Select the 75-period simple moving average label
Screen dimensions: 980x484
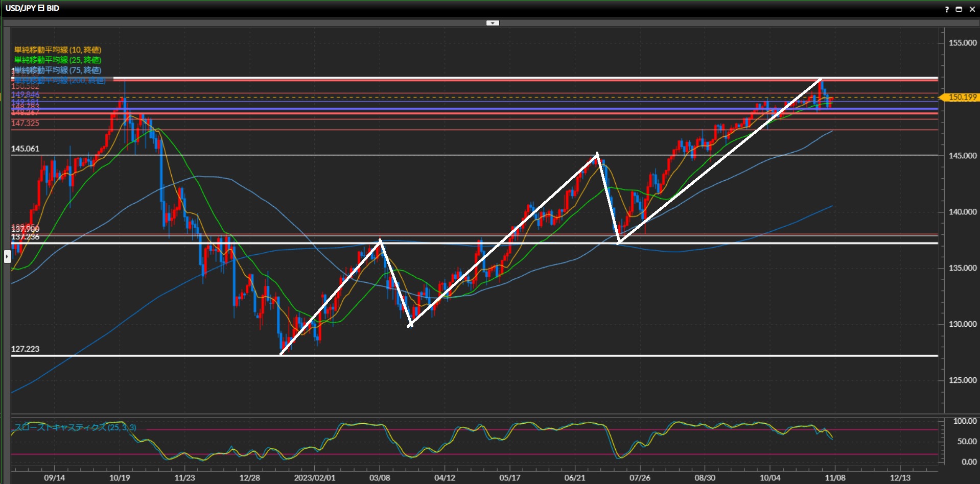pos(58,70)
